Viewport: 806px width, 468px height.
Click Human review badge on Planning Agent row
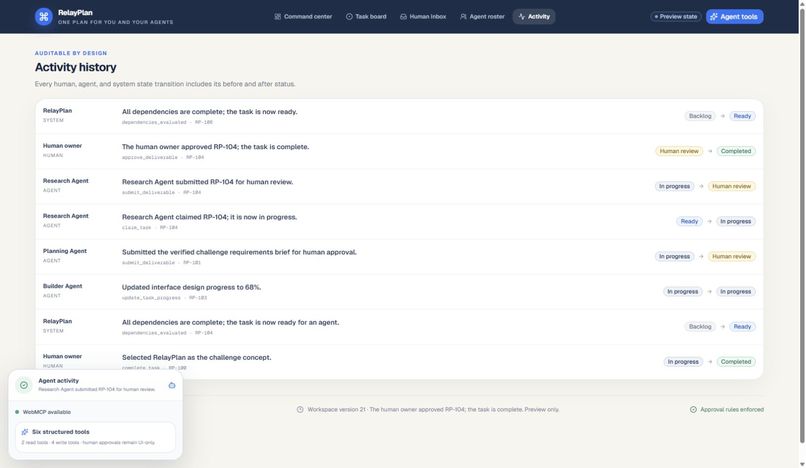tap(731, 256)
